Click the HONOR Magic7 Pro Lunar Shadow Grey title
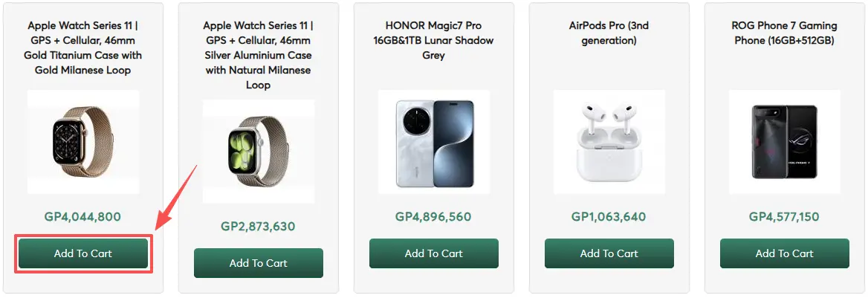Image resolution: width=868 pixels, height=298 pixels. point(434,40)
